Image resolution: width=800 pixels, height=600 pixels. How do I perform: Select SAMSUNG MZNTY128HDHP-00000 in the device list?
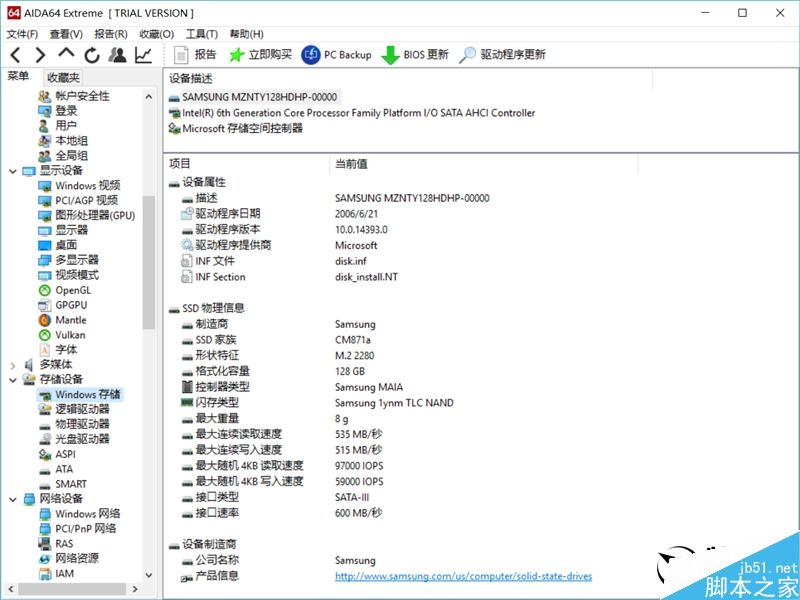click(x=253, y=97)
